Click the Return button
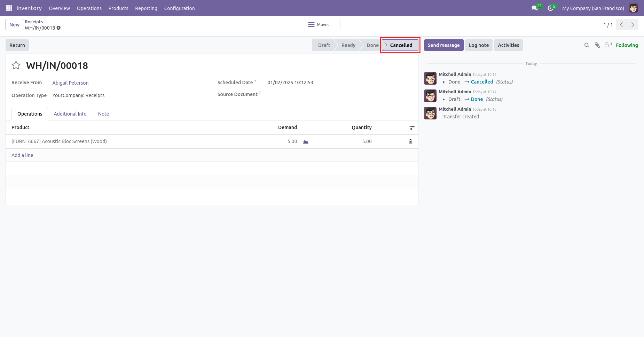 point(17,45)
